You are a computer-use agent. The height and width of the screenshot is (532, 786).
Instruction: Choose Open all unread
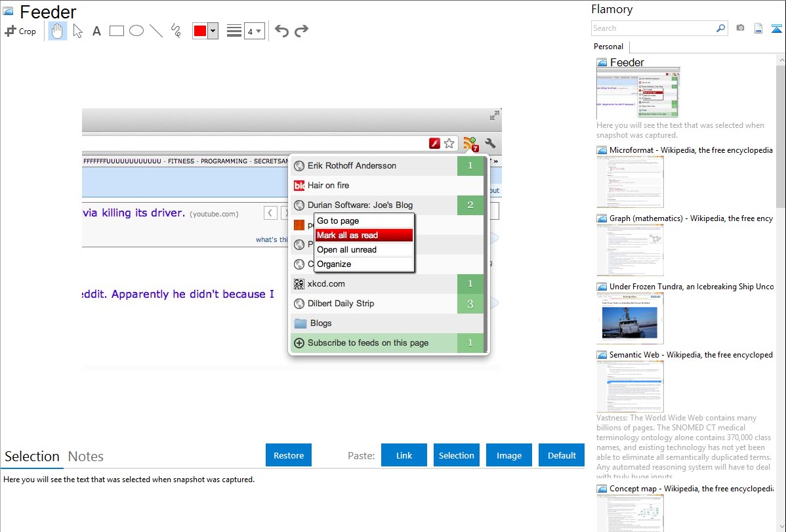tap(364, 250)
